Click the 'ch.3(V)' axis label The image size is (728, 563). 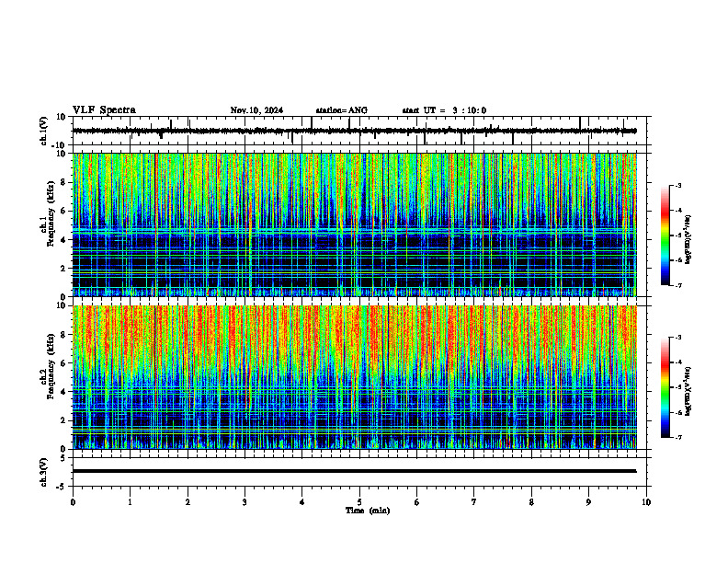tap(43, 472)
